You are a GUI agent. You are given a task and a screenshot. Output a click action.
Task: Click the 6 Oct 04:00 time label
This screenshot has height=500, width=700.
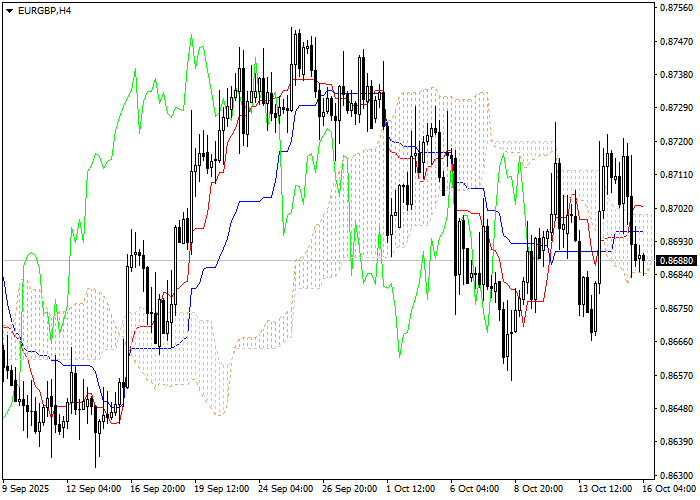coord(476,489)
